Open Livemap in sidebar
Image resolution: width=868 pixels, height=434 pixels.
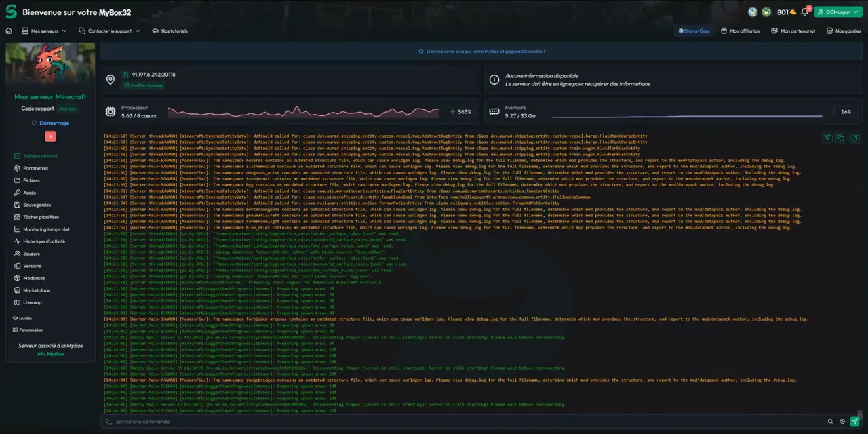click(28, 302)
